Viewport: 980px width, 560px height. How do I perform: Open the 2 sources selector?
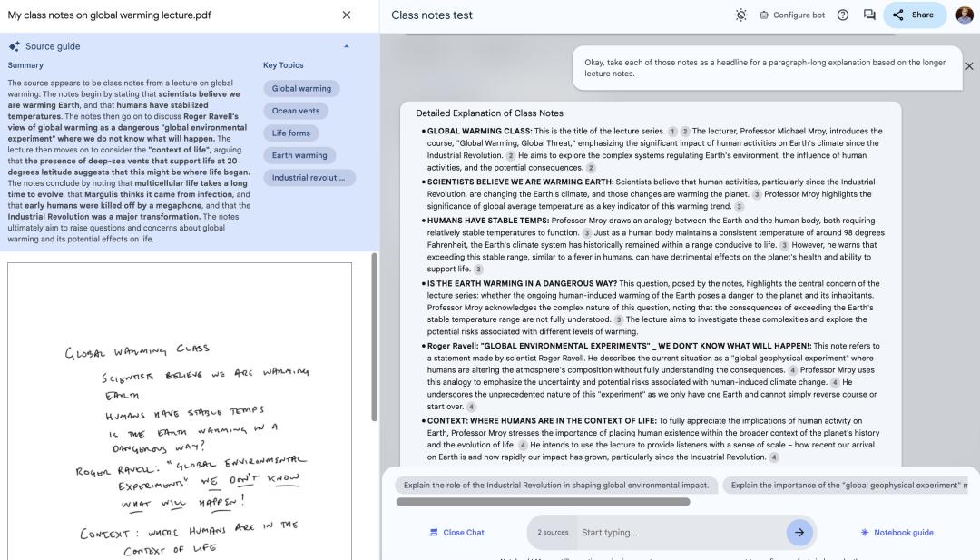click(x=553, y=533)
